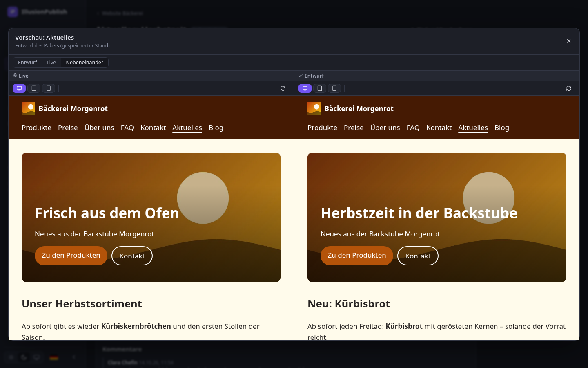This screenshot has height=368, width=588.
Task: Open Über uns in Live pane navigation
Action: [x=99, y=128]
